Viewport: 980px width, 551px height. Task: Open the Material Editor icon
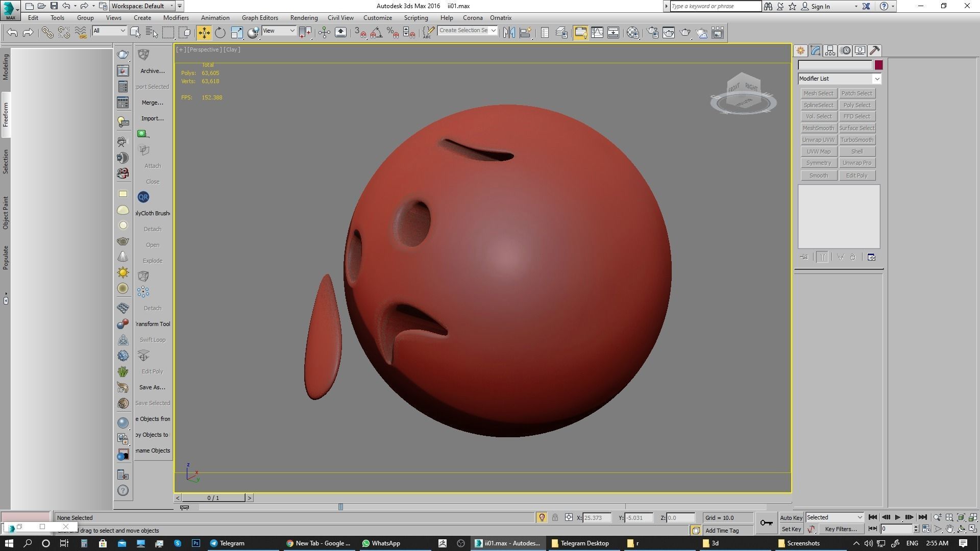pos(633,33)
